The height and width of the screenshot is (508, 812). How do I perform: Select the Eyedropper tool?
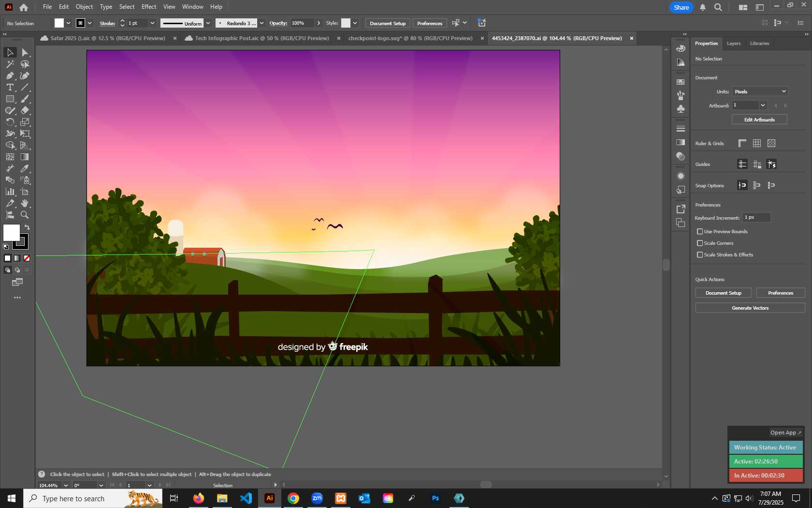pos(25,168)
